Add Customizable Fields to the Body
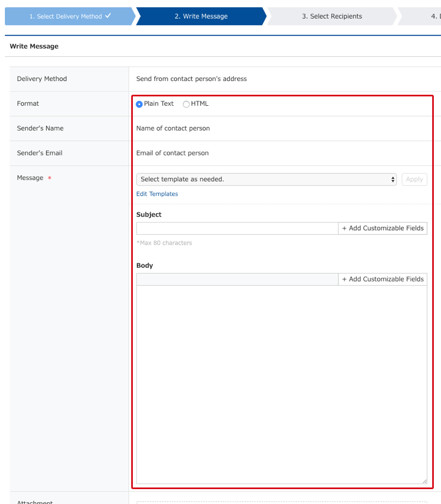Screen dimensions: 441x504 tap(383, 279)
